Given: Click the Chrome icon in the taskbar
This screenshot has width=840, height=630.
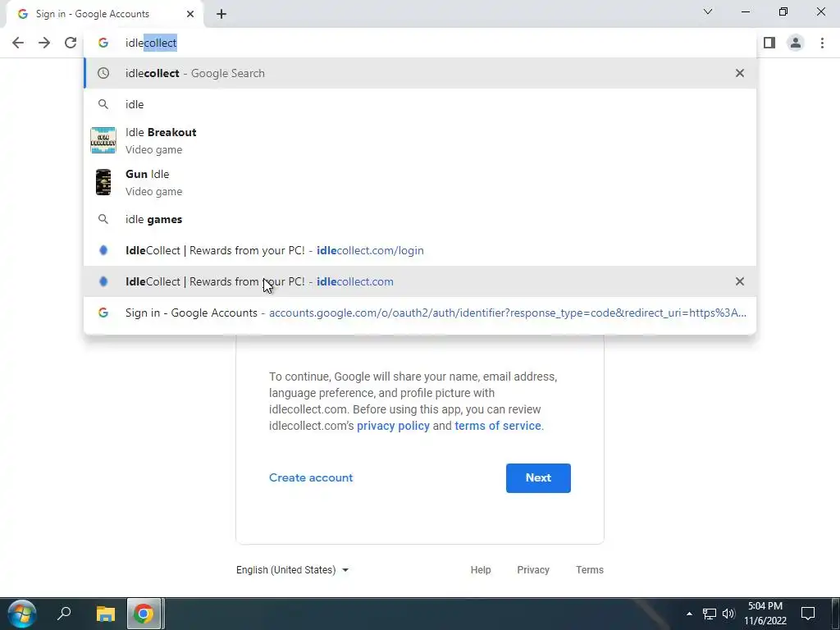Looking at the screenshot, I should 144,614.
